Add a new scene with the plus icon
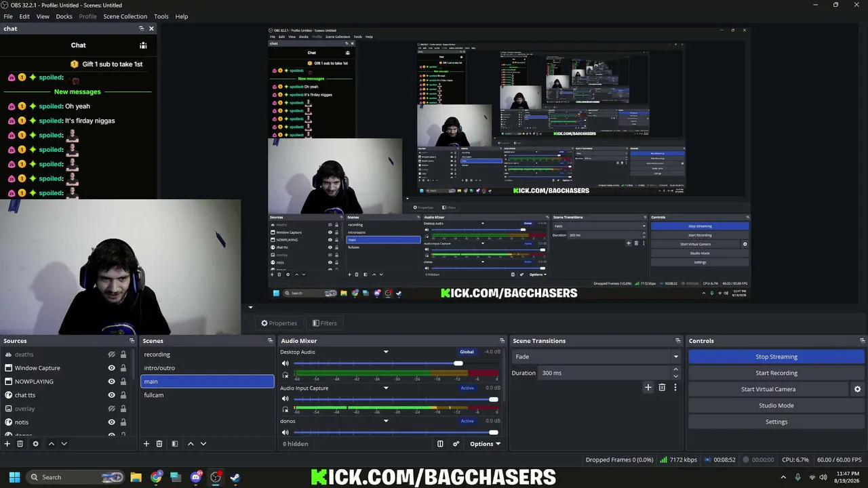This screenshot has width=868, height=488. 146,444
